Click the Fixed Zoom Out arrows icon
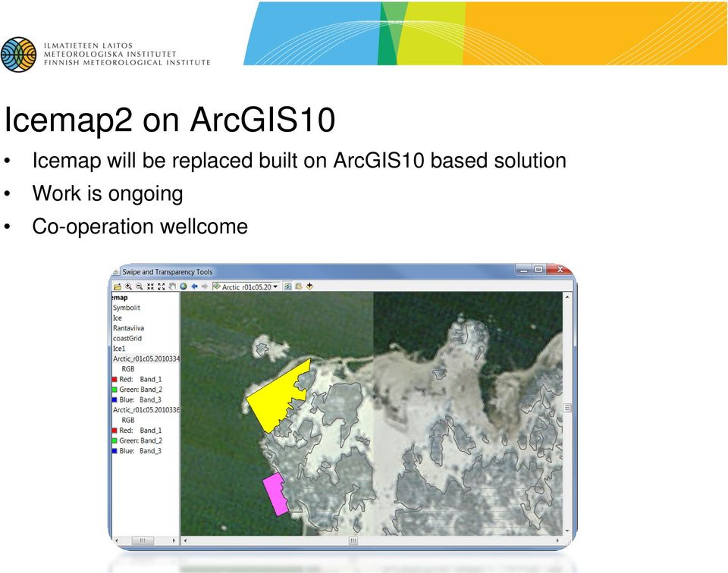This screenshot has height=573, width=728. coord(161,286)
